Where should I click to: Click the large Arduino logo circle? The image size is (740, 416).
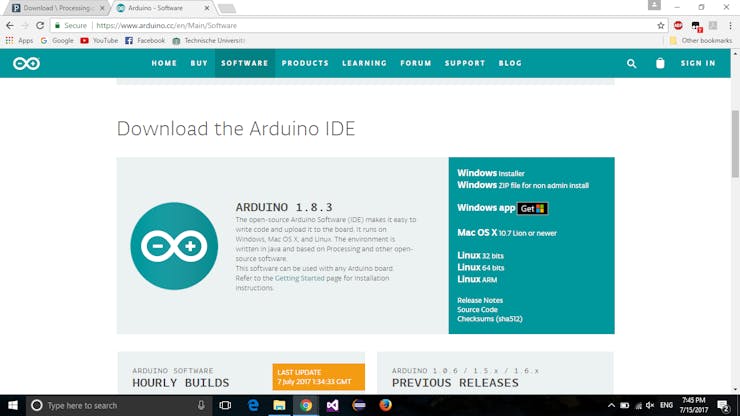[x=174, y=246]
